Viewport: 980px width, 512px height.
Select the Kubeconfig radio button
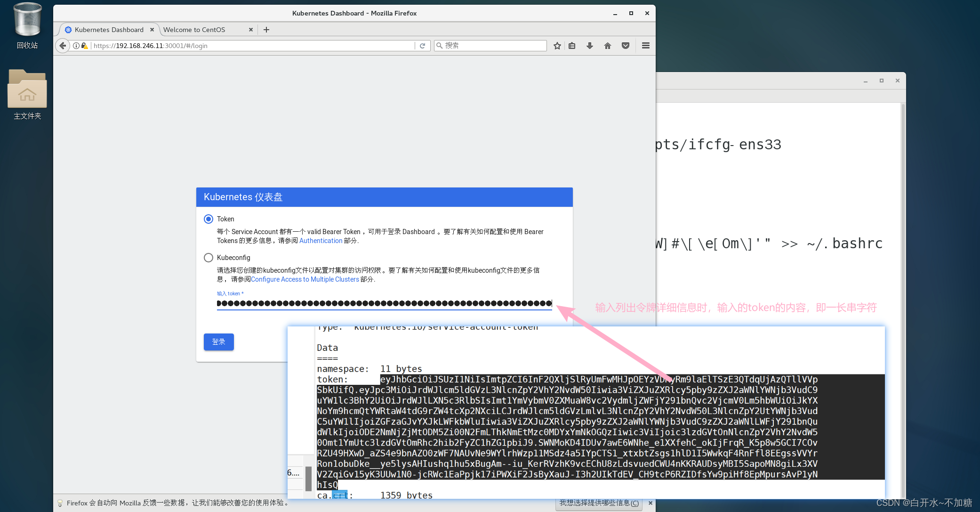tap(209, 258)
